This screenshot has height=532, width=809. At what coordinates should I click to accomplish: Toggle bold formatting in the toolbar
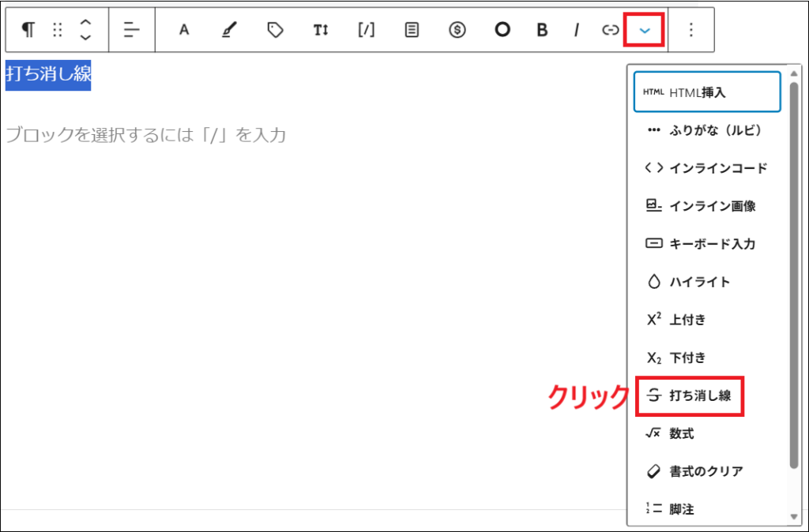point(542,29)
